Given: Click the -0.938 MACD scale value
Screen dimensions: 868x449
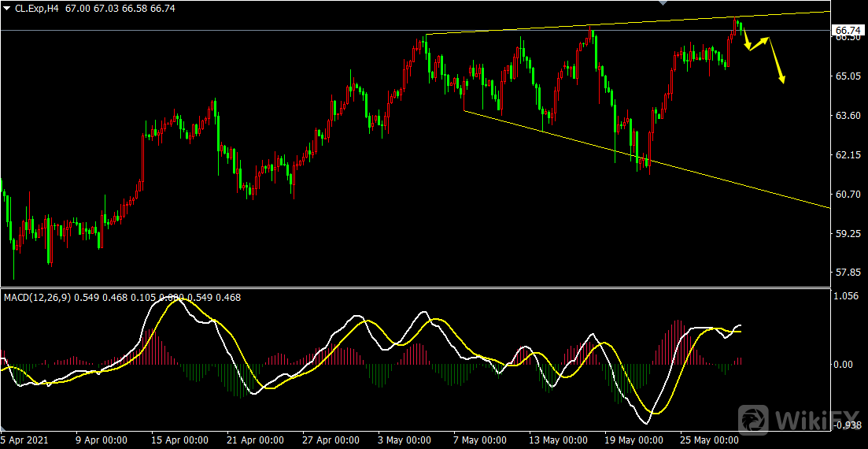Looking at the screenshot, I should pyautogui.click(x=847, y=425).
